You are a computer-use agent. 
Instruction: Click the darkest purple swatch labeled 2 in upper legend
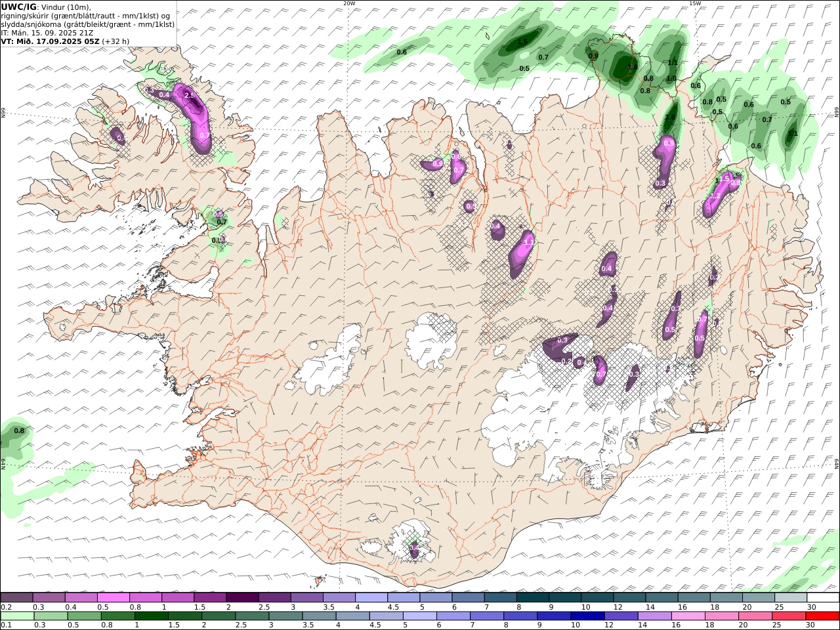tap(242, 598)
